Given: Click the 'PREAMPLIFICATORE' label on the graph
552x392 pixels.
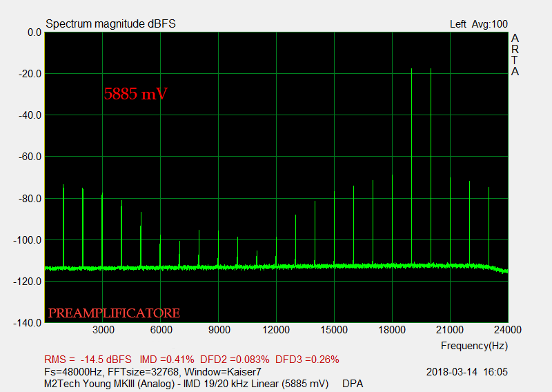Looking at the screenshot, I should click(114, 313).
